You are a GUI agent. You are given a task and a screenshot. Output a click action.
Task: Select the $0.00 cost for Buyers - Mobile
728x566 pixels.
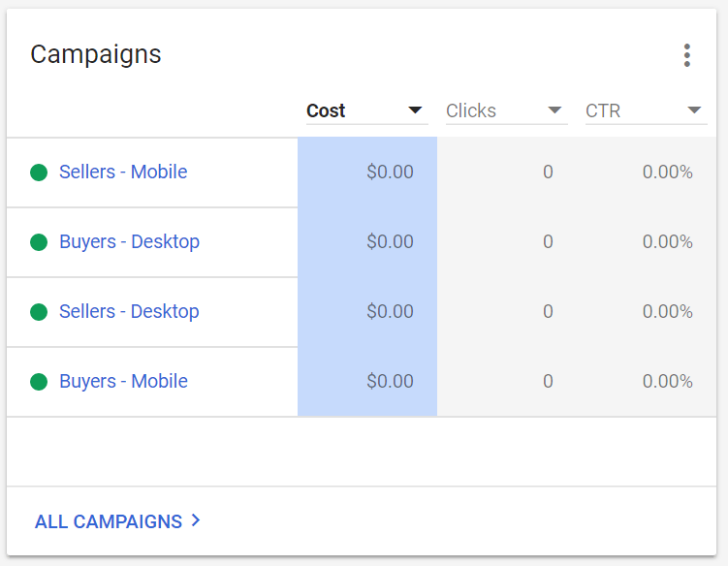pos(390,381)
